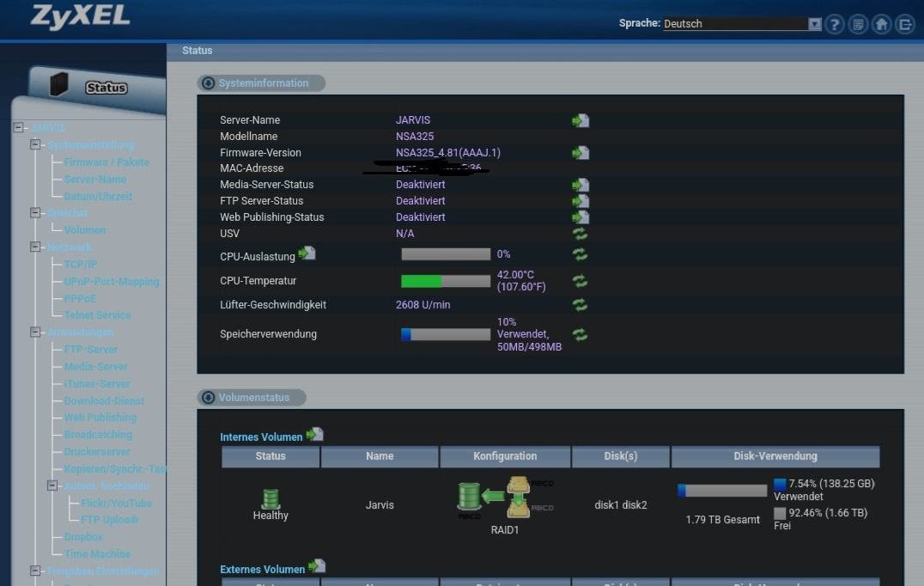Refresh the USV status

[580, 234]
